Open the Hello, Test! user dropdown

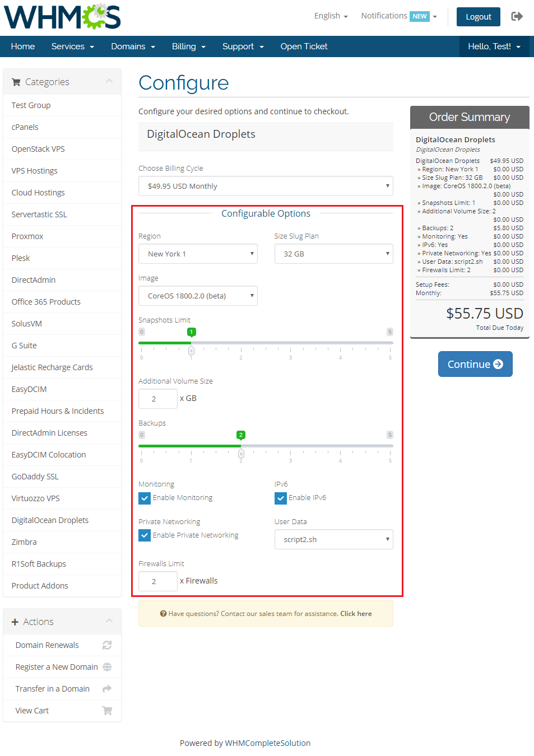[x=494, y=46]
